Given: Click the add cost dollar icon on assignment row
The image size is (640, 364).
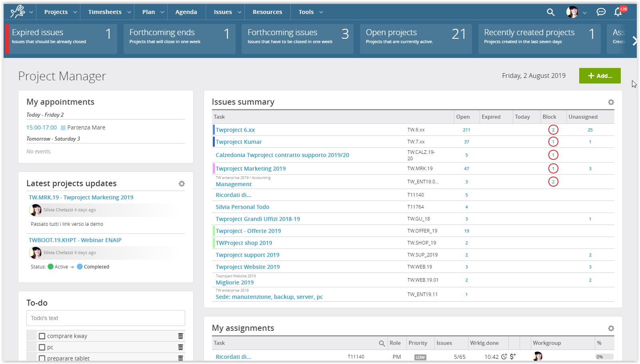Looking at the screenshot, I should point(514,356).
